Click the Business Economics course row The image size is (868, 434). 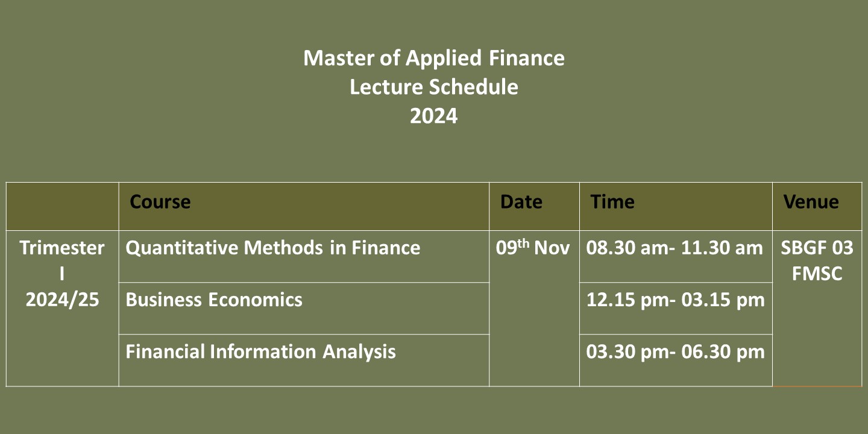point(214,300)
